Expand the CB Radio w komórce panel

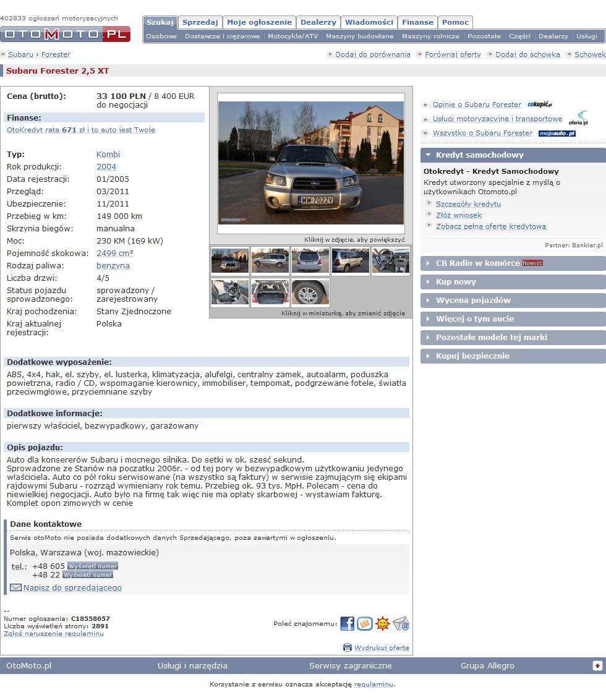513,263
